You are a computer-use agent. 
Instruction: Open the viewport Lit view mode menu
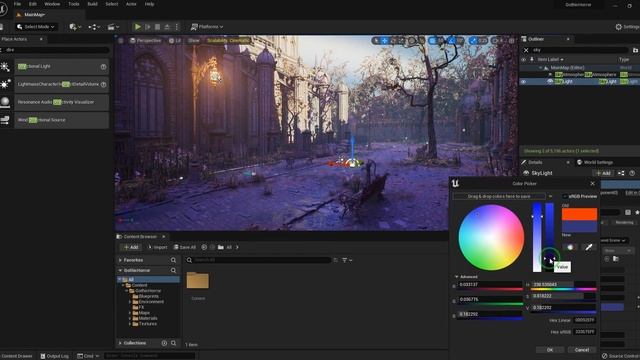tap(175, 40)
